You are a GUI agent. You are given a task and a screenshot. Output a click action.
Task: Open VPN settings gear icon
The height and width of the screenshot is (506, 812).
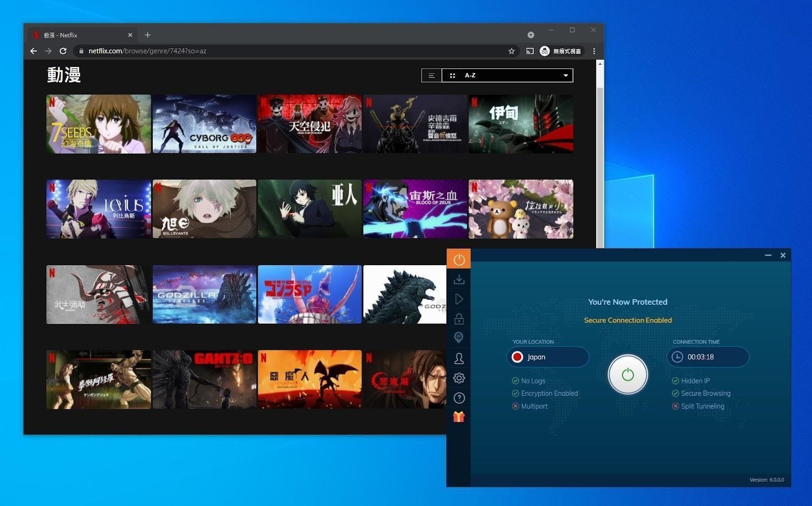click(x=459, y=378)
